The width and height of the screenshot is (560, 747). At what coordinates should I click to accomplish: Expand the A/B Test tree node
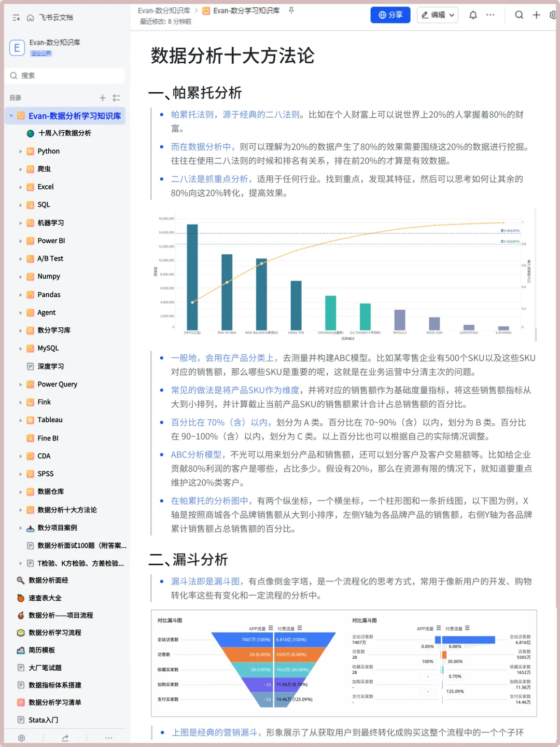[x=21, y=259]
